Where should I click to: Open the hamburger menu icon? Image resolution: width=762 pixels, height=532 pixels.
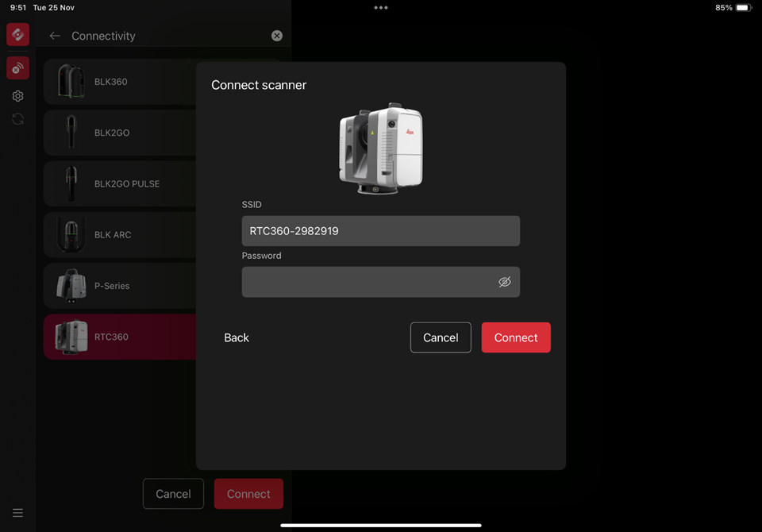(17, 513)
